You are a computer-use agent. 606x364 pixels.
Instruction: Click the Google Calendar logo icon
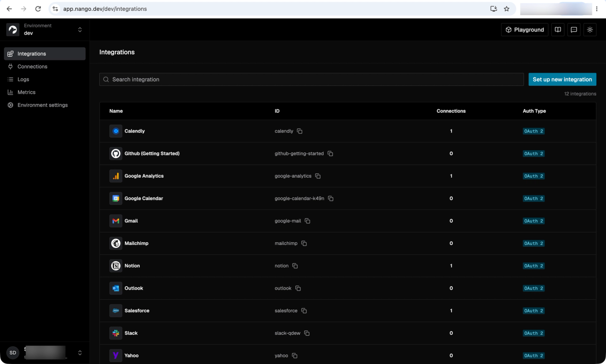tap(116, 199)
